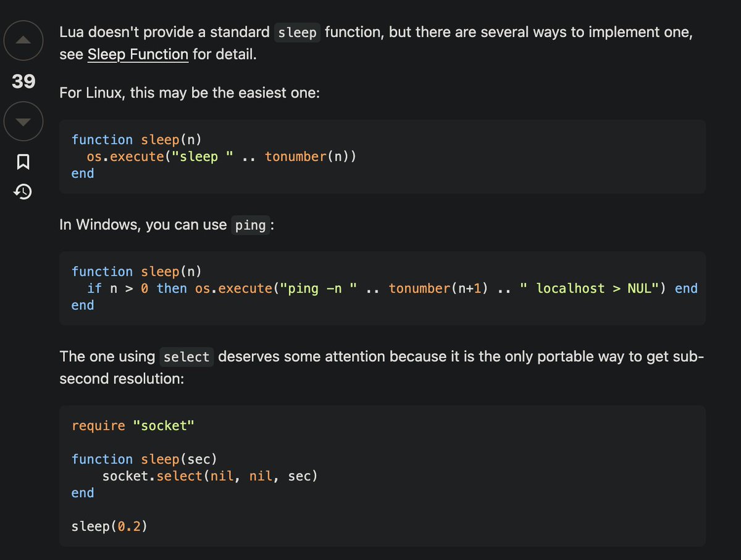This screenshot has height=560, width=741.
Task: Click tonumber(n+1) in the Windows code
Action: click(438, 288)
